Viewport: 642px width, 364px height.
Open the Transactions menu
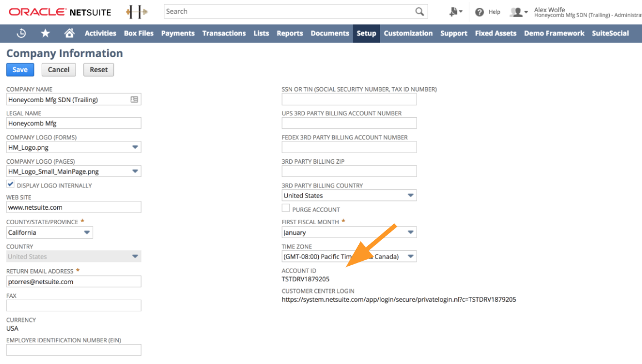[224, 33]
